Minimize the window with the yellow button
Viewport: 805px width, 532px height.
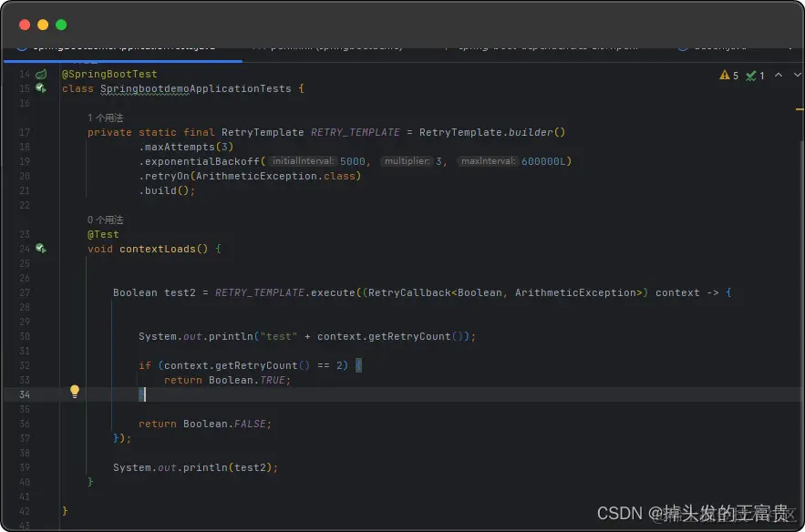(x=43, y=25)
